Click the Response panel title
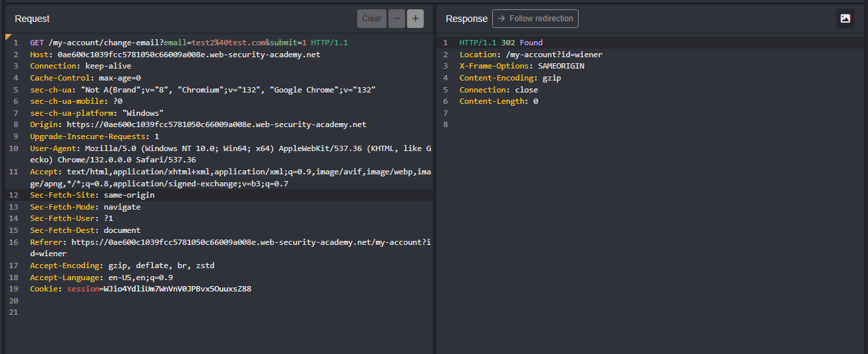The image size is (868, 354). click(466, 19)
